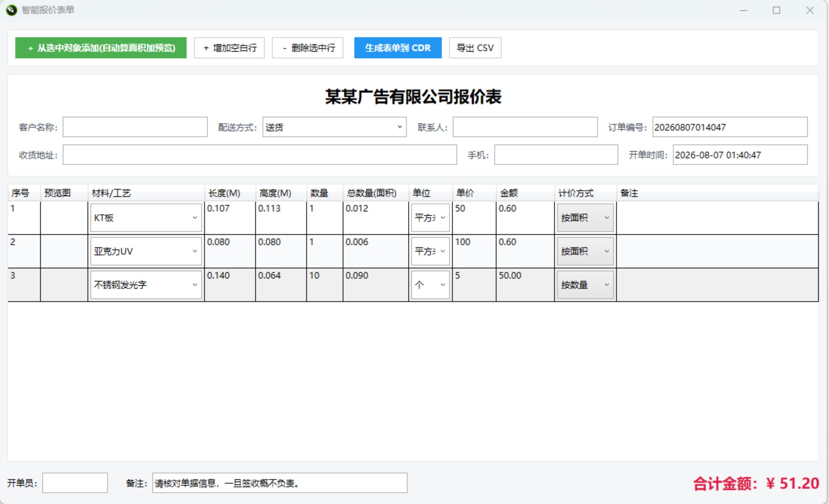Click quantity cell 10 in row 3
Screen dimensions: 829x504
tap(325, 285)
